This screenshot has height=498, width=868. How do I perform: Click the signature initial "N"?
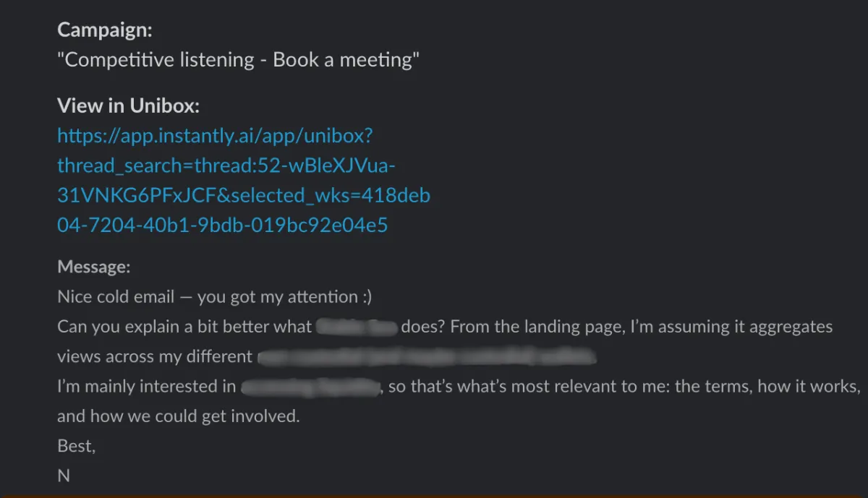pos(64,476)
